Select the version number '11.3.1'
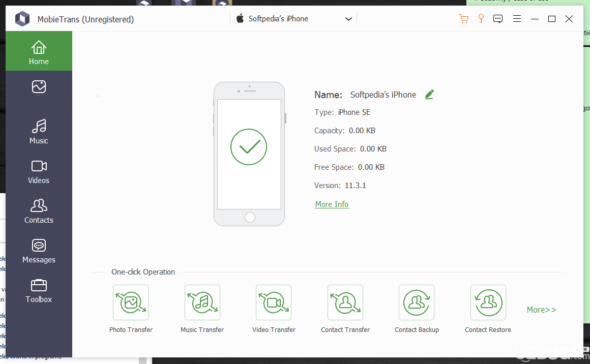 (x=356, y=186)
